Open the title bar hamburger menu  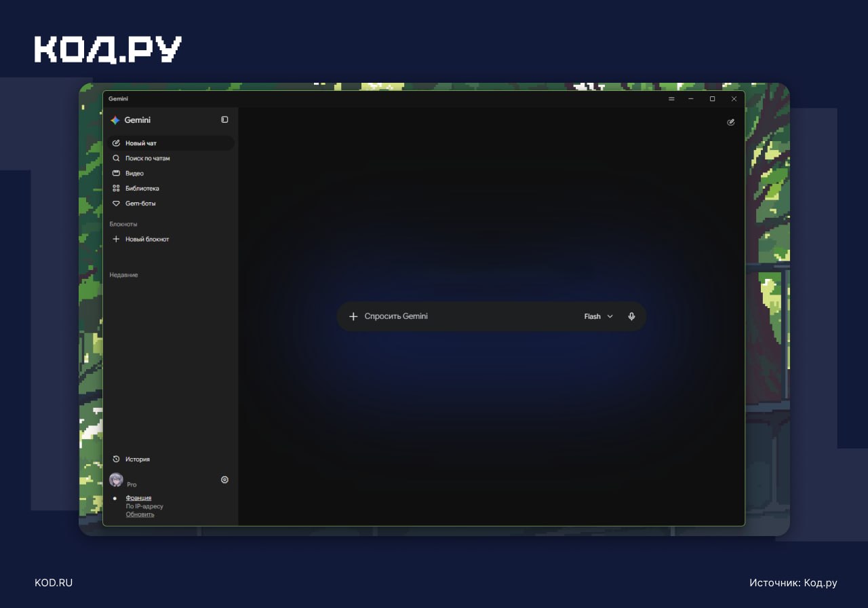(x=671, y=99)
